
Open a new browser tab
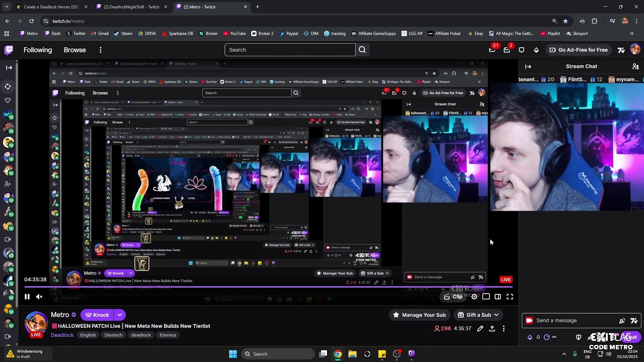coord(258,7)
